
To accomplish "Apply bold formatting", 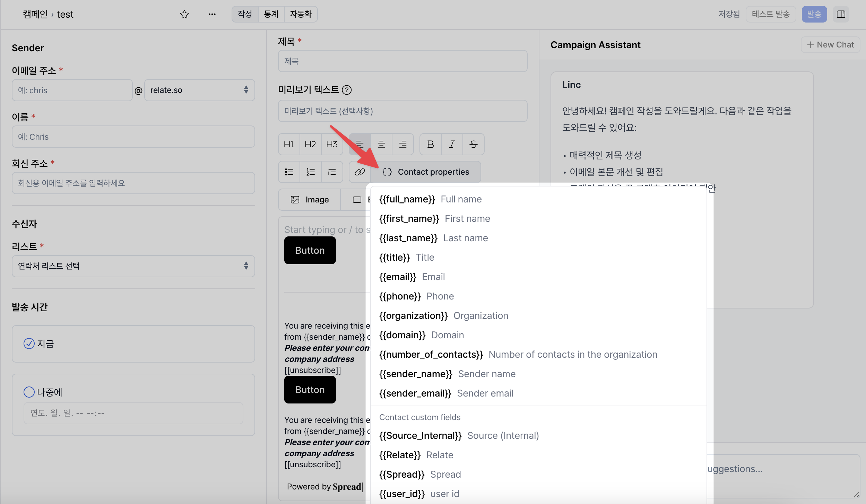I will (430, 144).
